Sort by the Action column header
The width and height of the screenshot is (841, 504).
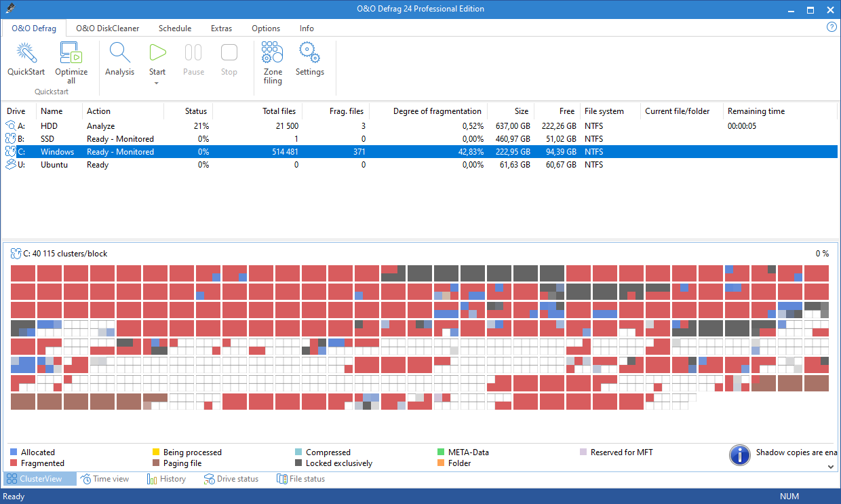[x=98, y=111]
